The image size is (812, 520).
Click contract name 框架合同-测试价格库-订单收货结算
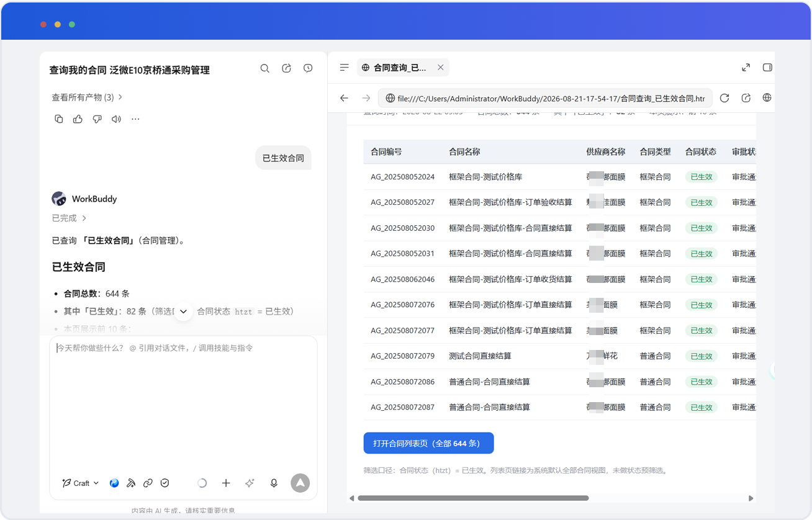[510, 279]
